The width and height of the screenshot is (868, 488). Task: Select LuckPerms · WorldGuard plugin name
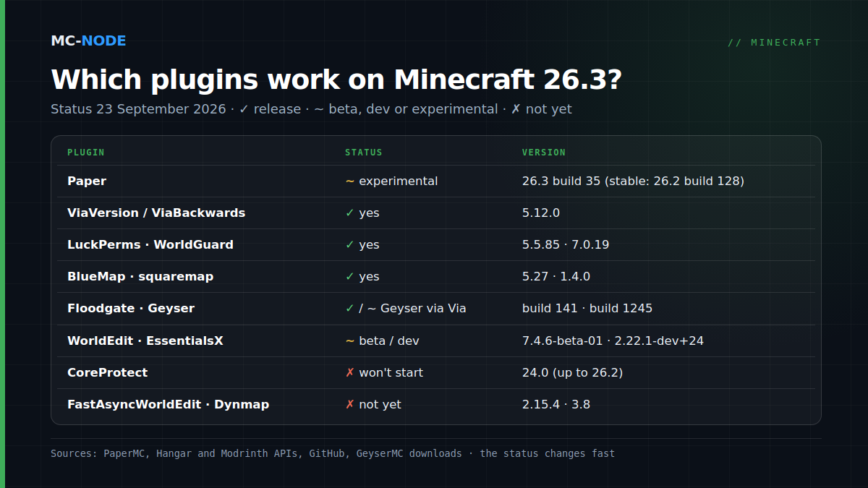click(x=150, y=244)
